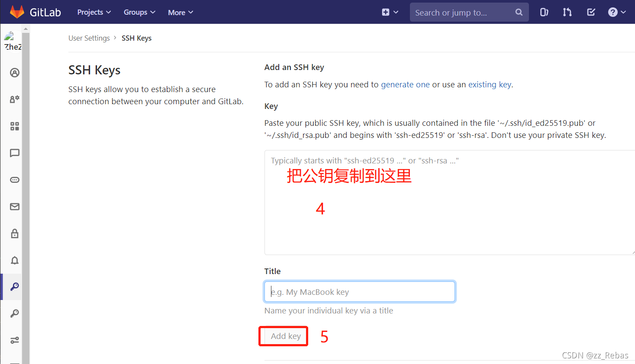Click 'Name your individual key via a title' text

pos(329,311)
